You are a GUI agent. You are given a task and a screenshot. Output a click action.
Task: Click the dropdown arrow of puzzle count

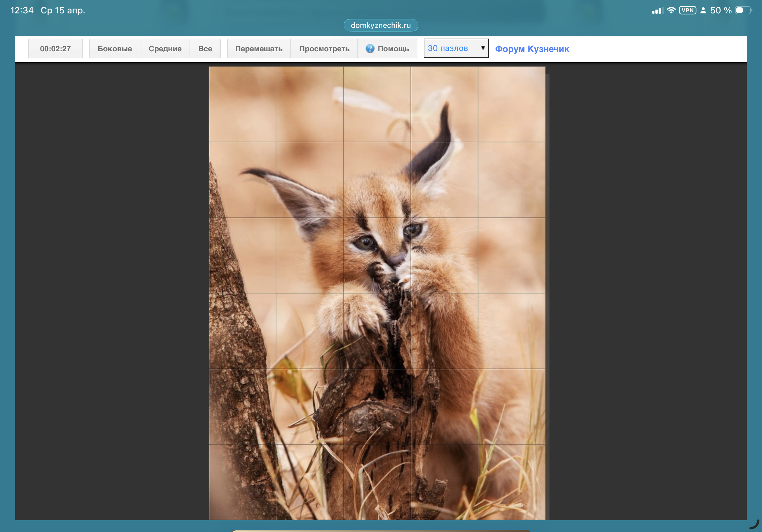pyautogui.click(x=483, y=48)
